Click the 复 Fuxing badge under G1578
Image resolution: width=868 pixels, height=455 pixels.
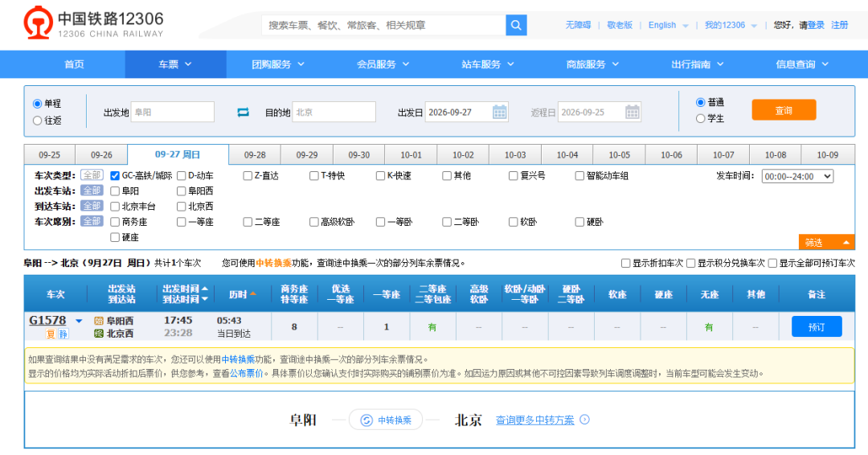pos(51,334)
